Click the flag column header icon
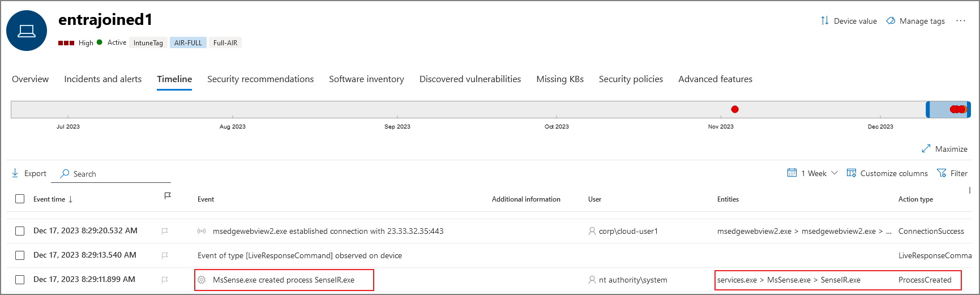The width and height of the screenshot is (980, 295). click(168, 196)
